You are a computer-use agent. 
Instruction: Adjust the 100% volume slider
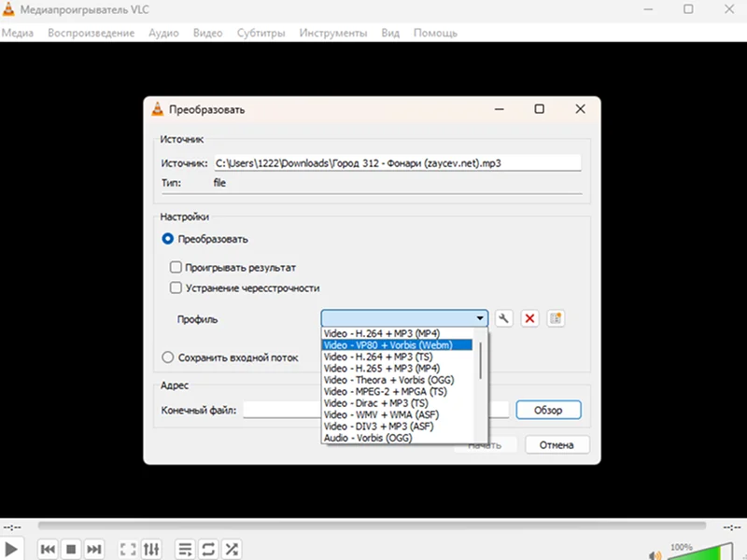pos(700,552)
